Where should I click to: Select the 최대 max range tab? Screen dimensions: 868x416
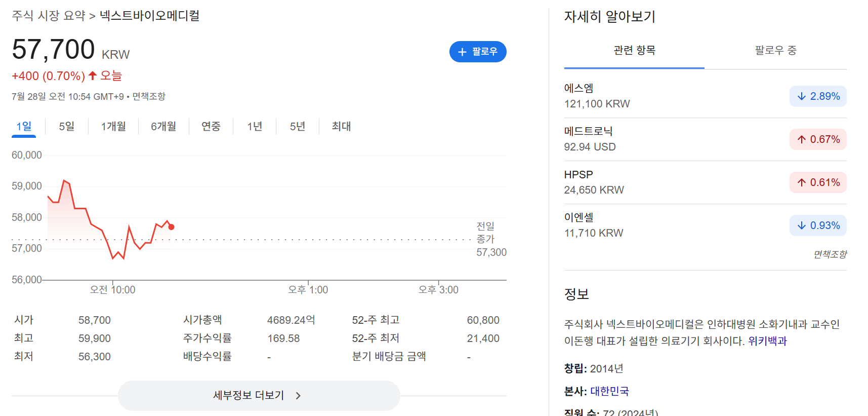point(341,127)
